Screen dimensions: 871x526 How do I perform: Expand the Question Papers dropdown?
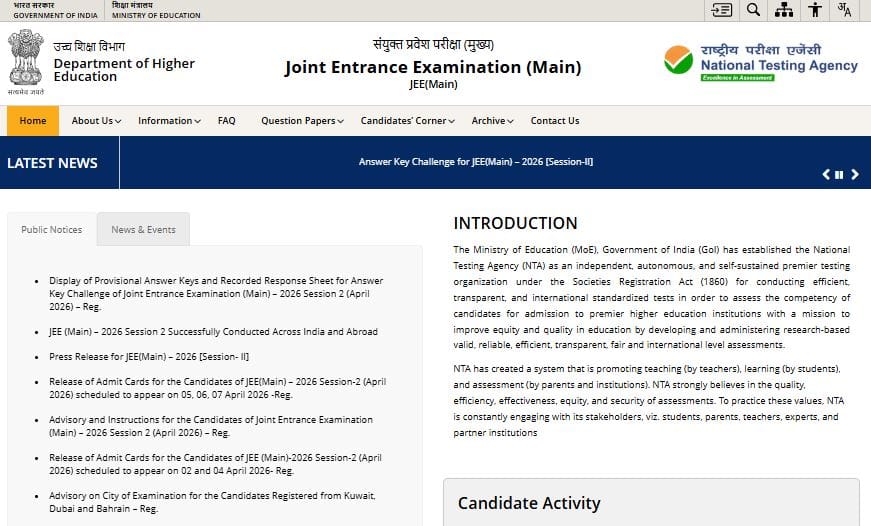tap(302, 121)
